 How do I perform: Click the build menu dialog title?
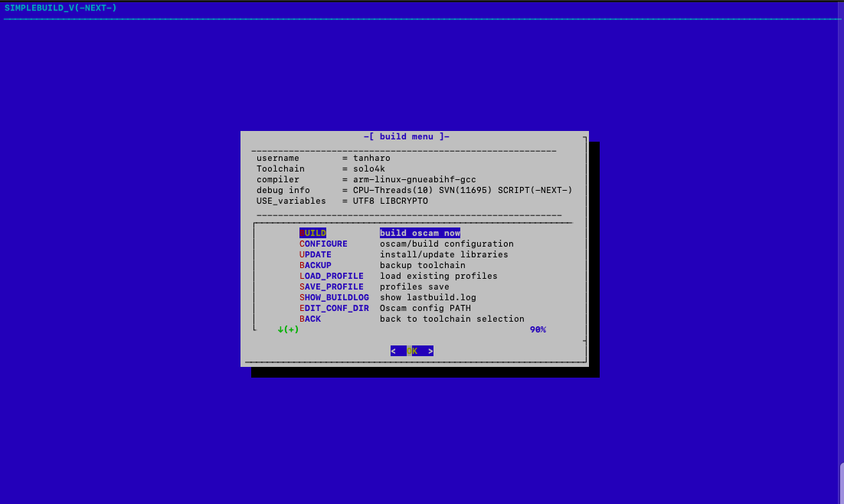click(x=407, y=136)
